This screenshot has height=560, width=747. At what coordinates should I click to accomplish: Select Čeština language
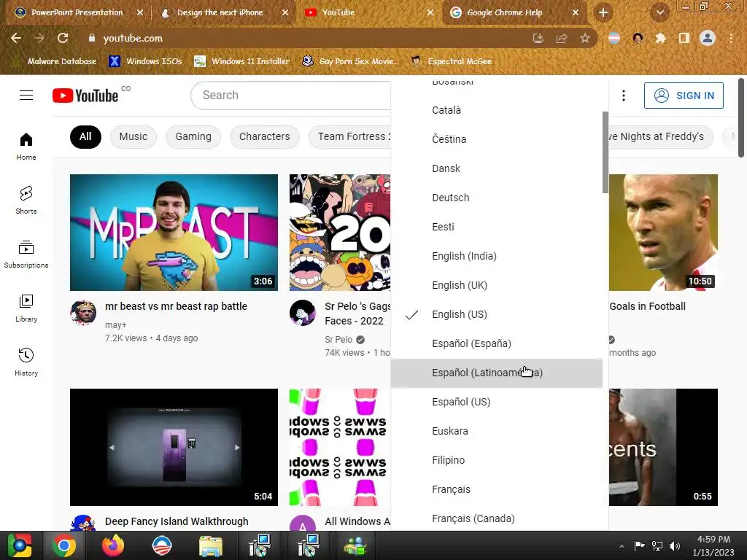pos(496,139)
